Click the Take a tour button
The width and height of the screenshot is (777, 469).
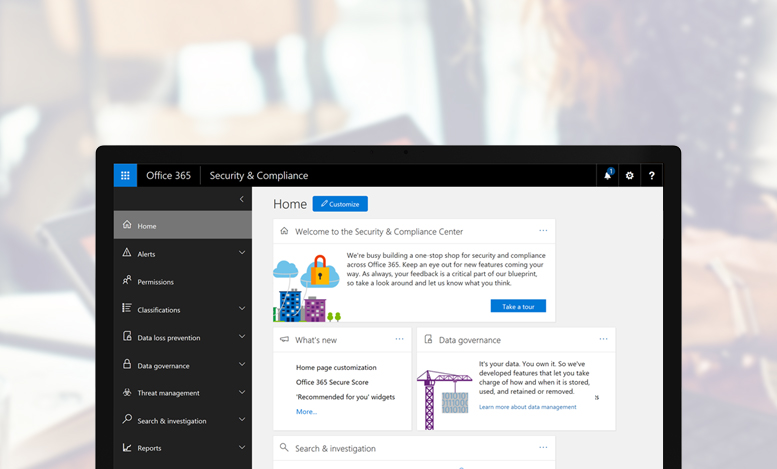tap(518, 306)
